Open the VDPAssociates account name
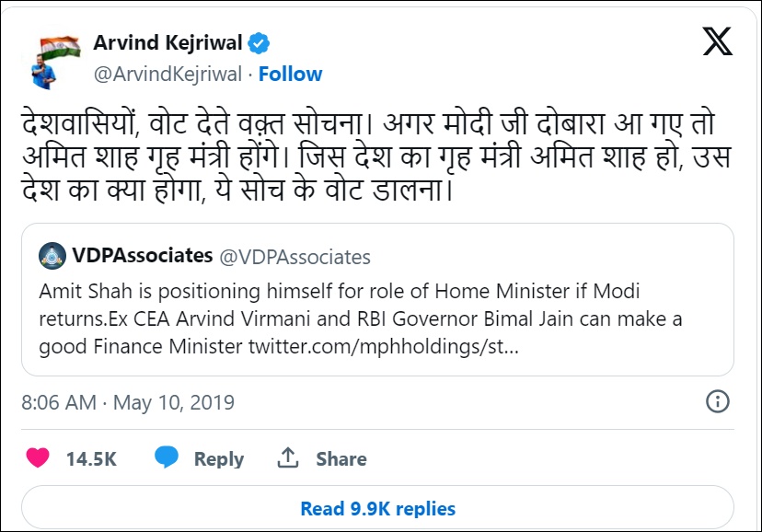This screenshot has width=762, height=532. (143, 256)
